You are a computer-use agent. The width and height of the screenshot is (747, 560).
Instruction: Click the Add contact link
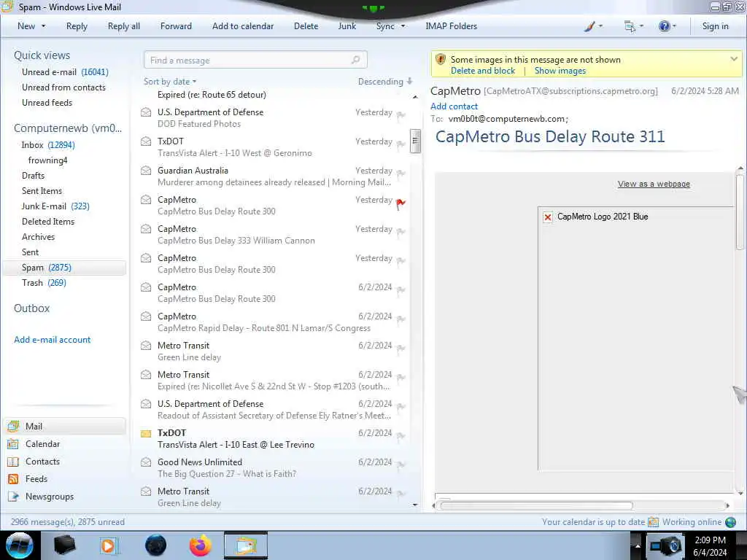click(x=454, y=106)
